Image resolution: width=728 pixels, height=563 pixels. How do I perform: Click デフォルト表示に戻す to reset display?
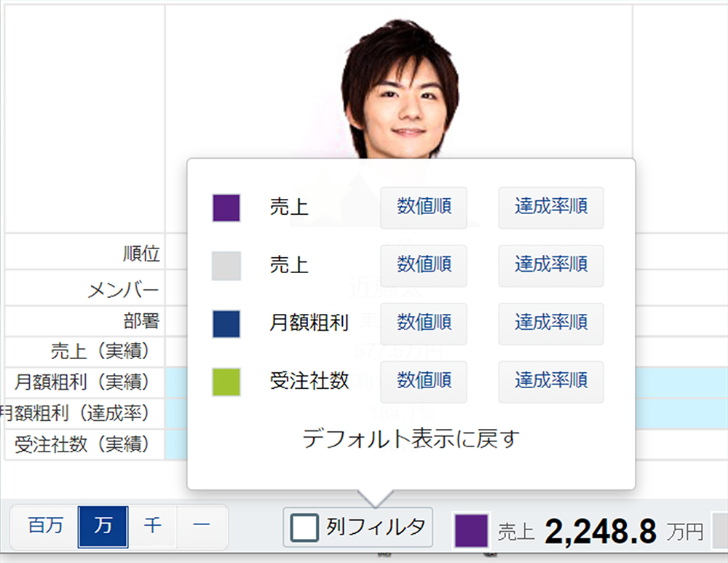tap(411, 439)
